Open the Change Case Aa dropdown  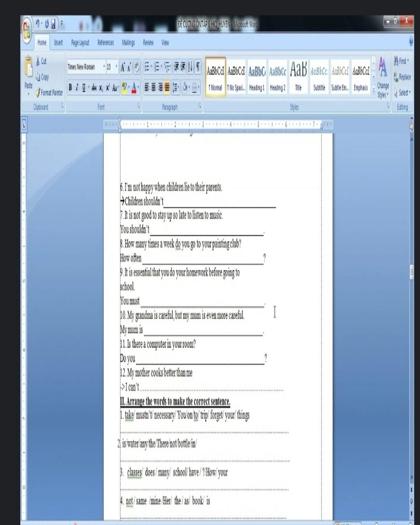tap(115, 87)
